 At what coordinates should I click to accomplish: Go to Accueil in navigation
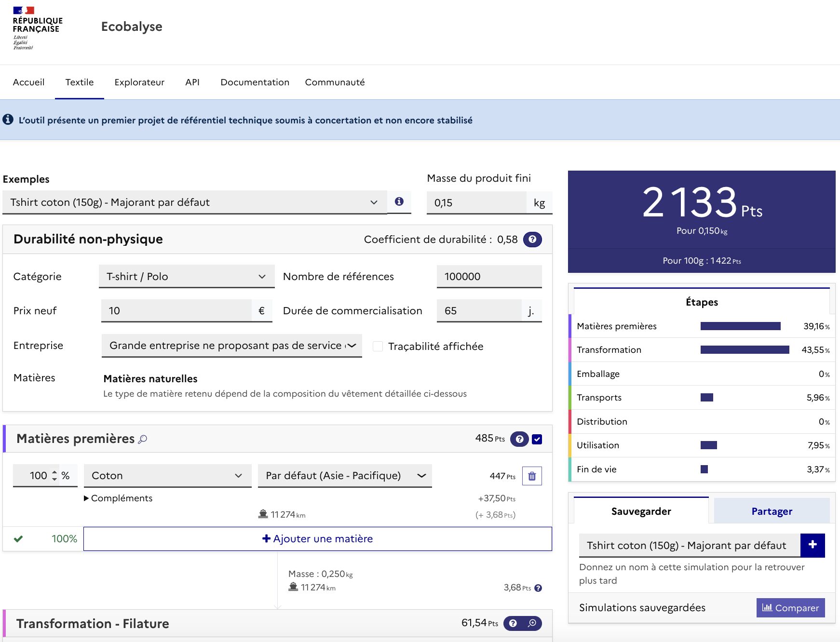pyautogui.click(x=28, y=82)
